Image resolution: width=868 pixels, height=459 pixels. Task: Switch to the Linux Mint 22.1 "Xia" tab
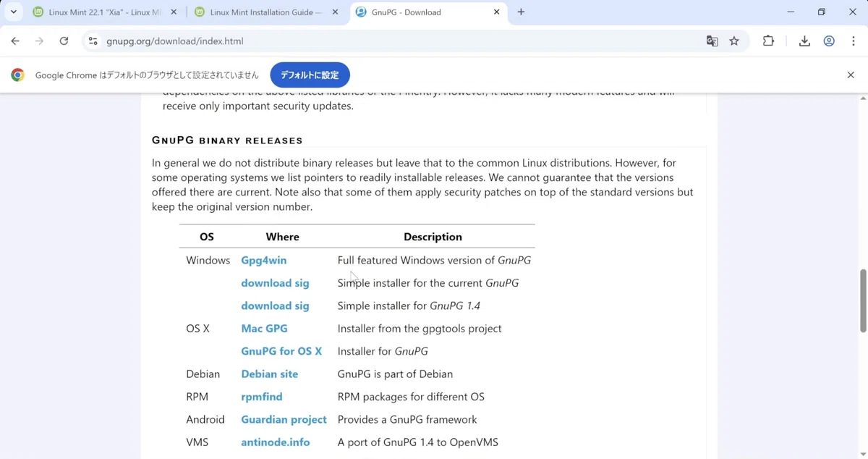[x=104, y=12]
